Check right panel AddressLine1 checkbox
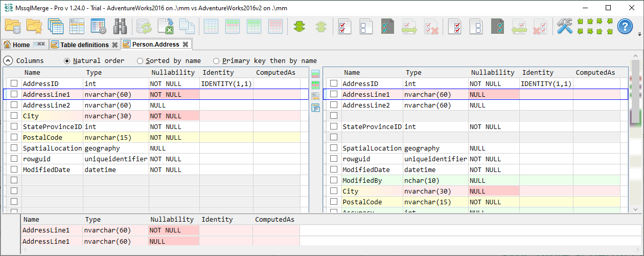 (334, 94)
